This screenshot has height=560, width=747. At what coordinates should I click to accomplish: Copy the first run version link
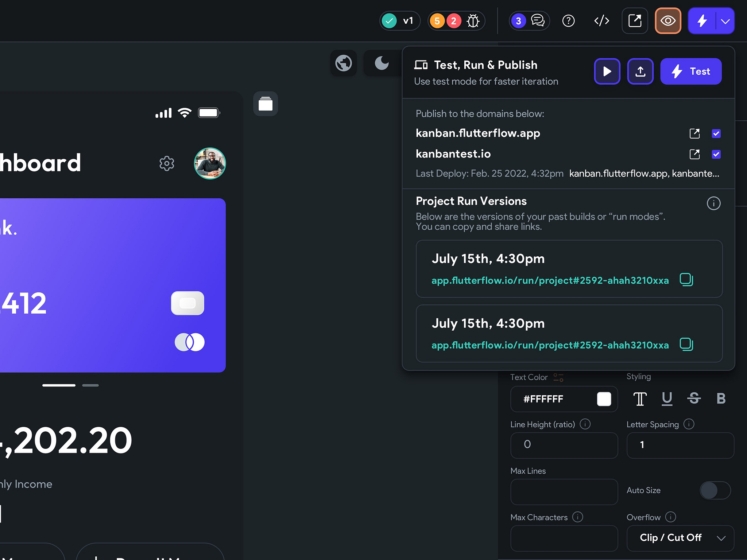tap(686, 280)
